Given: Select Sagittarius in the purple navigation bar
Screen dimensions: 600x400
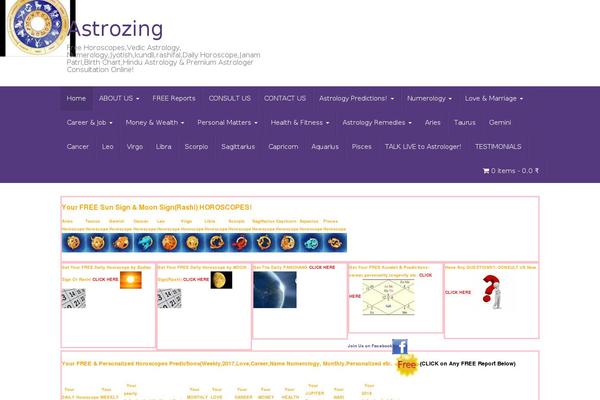Looking at the screenshot, I should [238, 147].
